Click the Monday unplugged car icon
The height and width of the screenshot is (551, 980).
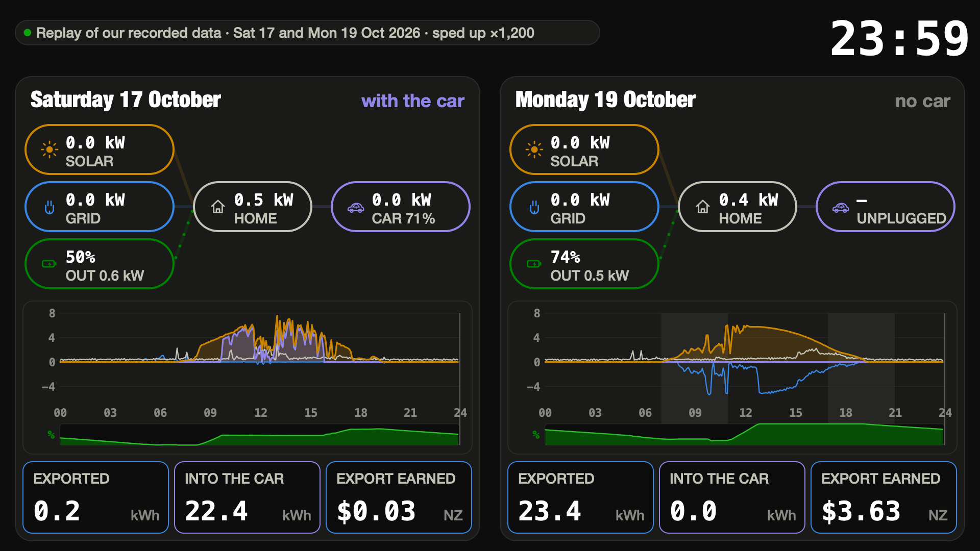point(841,208)
